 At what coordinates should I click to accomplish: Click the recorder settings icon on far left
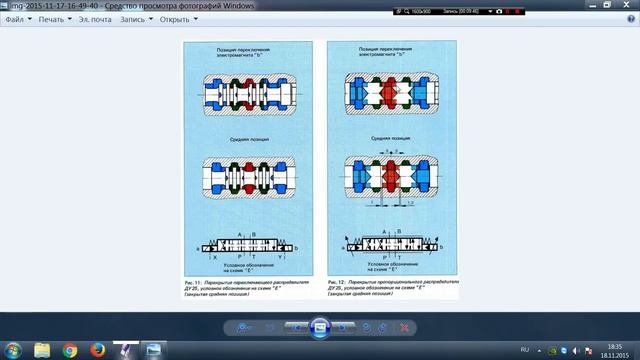coord(398,11)
